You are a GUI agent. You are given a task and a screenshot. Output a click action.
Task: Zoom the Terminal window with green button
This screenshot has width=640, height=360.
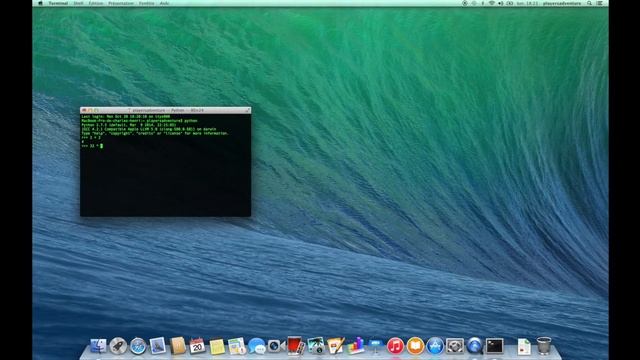pyautogui.click(x=96, y=110)
